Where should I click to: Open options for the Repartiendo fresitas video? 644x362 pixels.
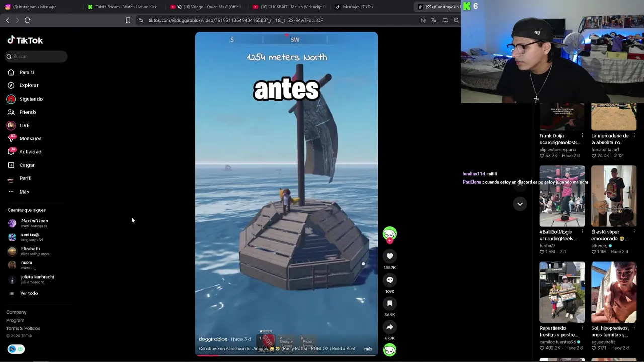tap(582, 328)
